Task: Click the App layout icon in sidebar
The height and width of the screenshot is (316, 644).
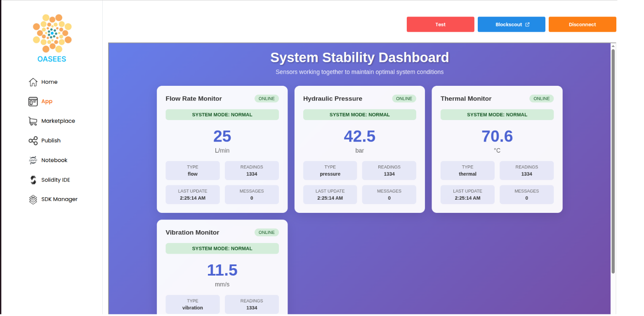Action: [33, 101]
